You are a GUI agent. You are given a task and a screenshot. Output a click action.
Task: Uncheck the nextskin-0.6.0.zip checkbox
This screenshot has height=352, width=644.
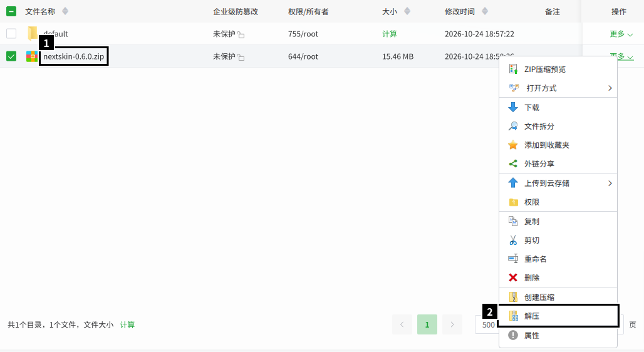pos(11,56)
